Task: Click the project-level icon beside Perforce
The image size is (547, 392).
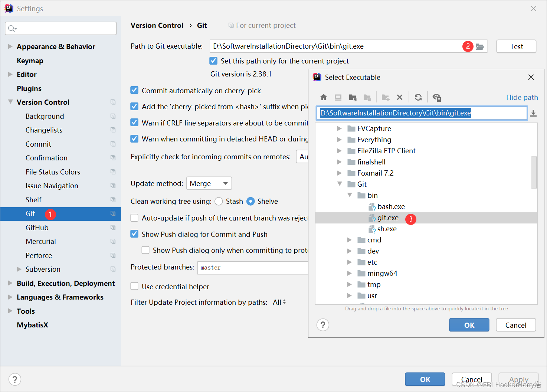Action: tap(113, 255)
